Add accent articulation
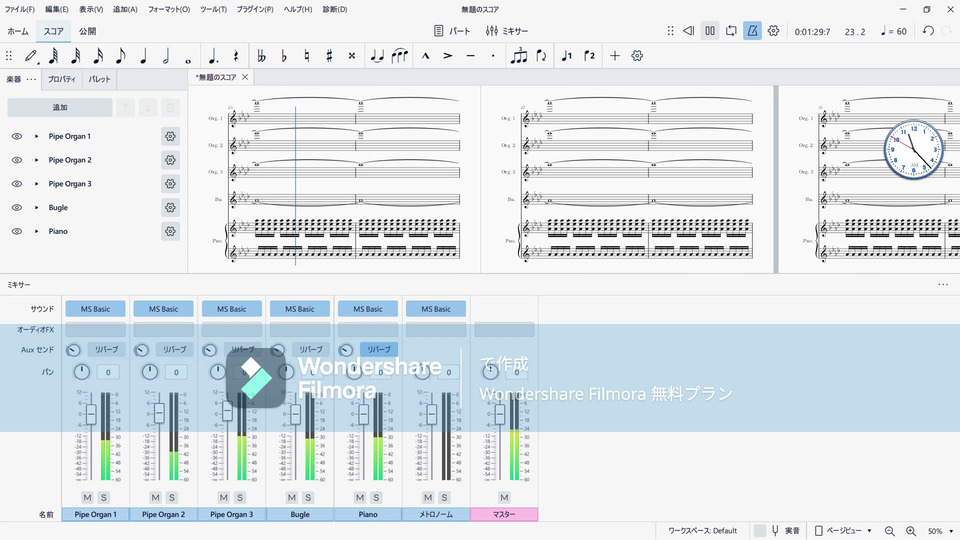The height and width of the screenshot is (540, 960). coord(448,56)
